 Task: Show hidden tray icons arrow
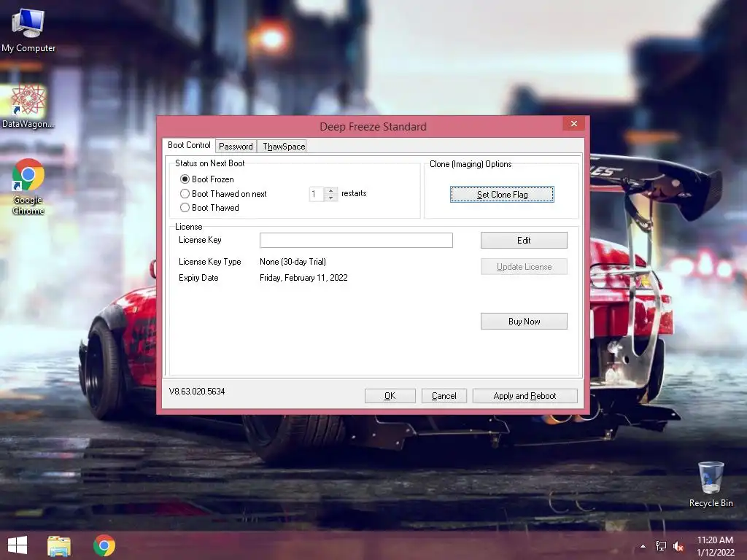[x=643, y=546]
